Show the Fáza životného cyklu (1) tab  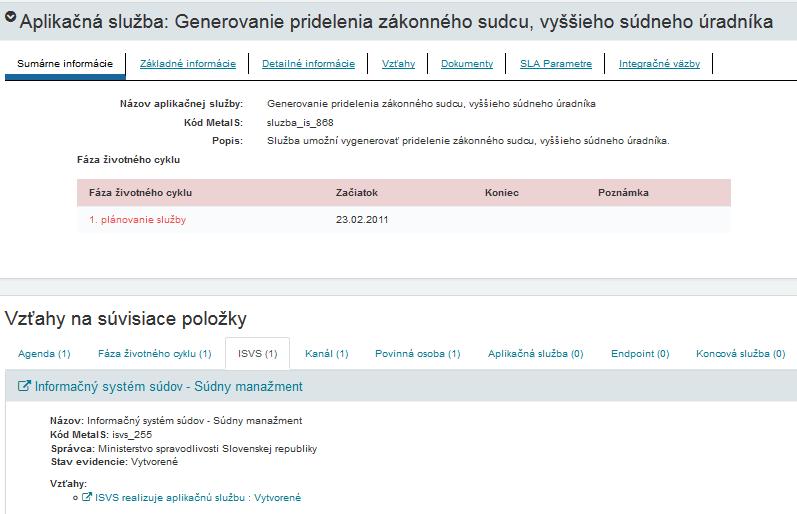154,354
